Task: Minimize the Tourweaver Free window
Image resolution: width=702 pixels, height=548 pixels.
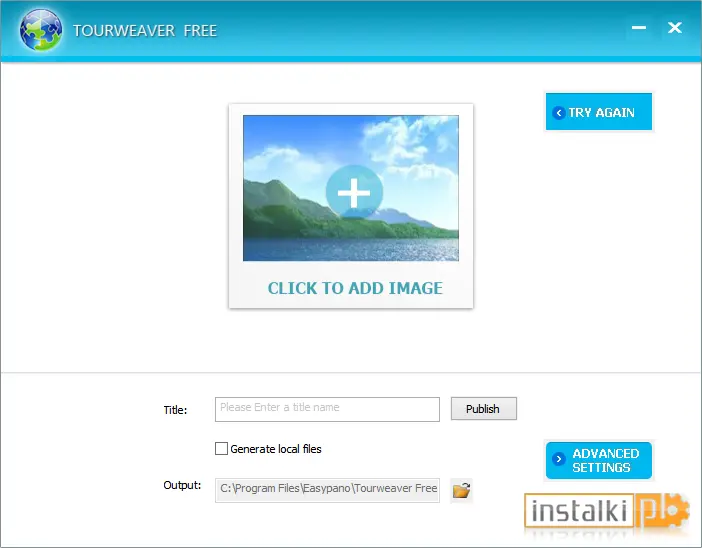Action: point(639,28)
